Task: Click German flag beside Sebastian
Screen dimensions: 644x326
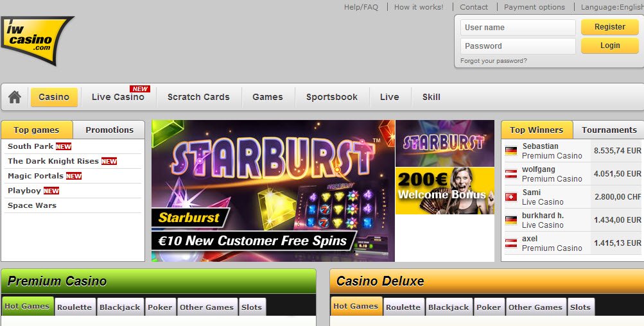Action: tap(511, 151)
